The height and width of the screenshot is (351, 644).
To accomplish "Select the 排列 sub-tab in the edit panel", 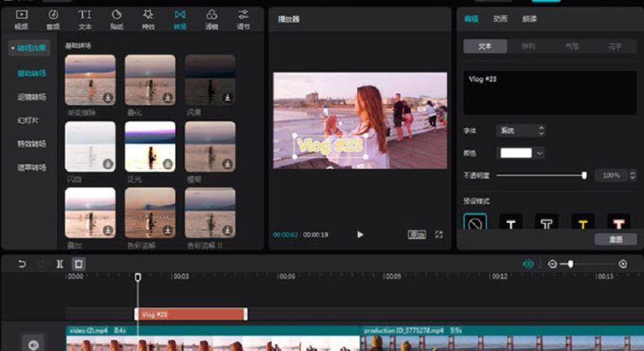I will [528, 46].
